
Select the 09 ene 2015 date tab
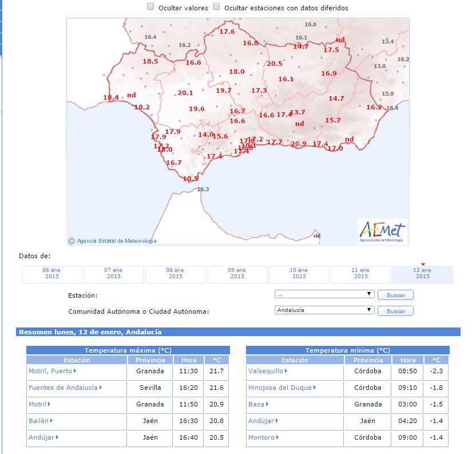point(237,274)
